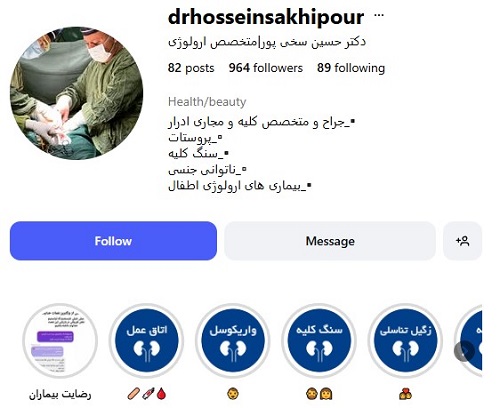Viewport: 500px width, 408px height.
Task: Click the couple emoji under سنگ کلیه
Action: [319, 394]
